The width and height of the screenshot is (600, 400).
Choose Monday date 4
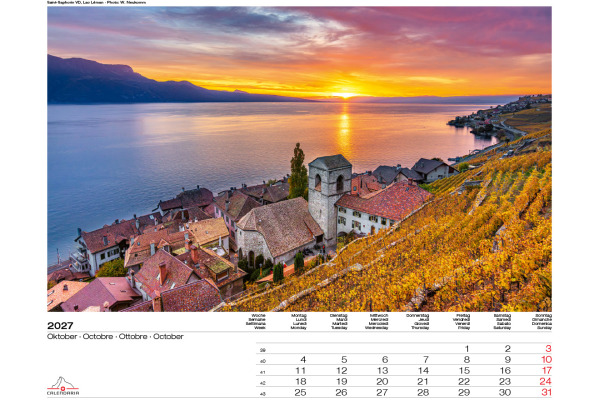[x=303, y=360]
